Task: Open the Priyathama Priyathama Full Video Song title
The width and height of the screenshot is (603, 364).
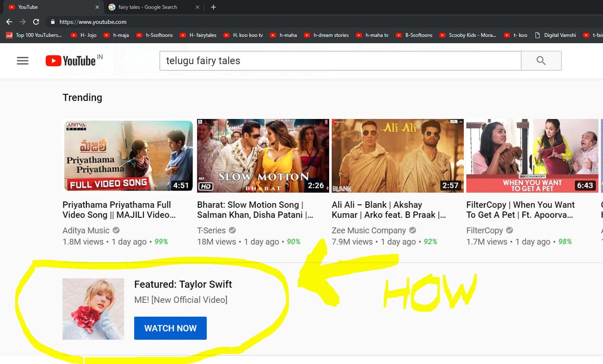Action: pyautogui.click(x=119, y=210)
